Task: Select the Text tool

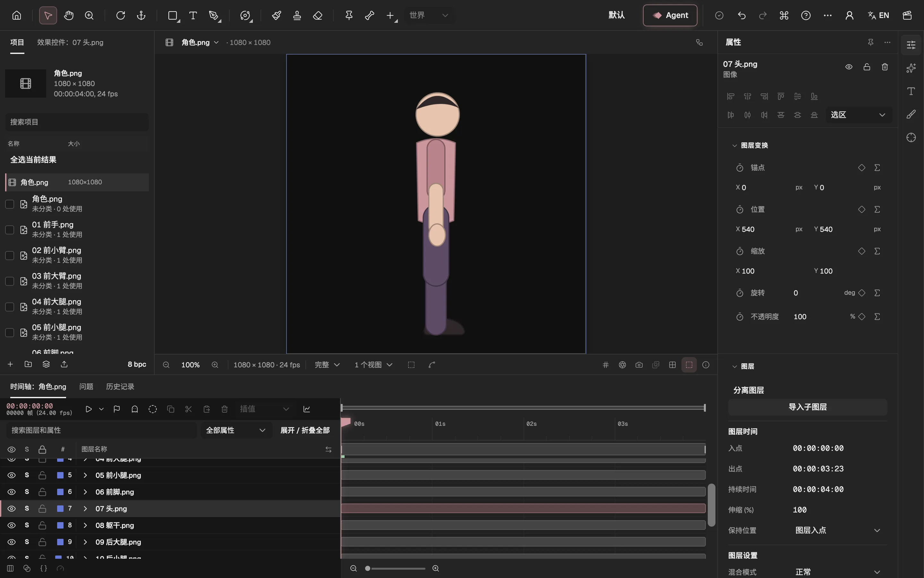Action: [x=193, y=15]
